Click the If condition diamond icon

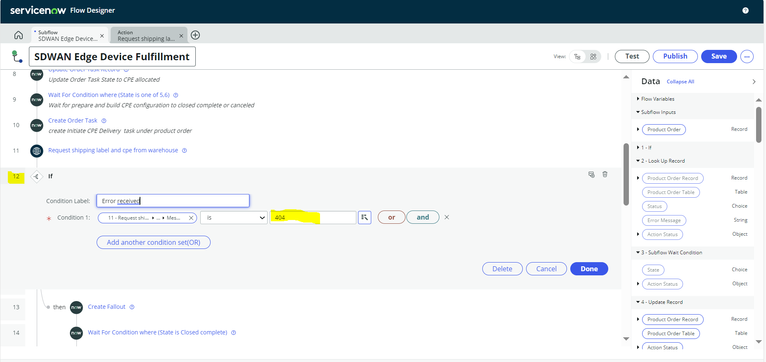pos(37,176)
